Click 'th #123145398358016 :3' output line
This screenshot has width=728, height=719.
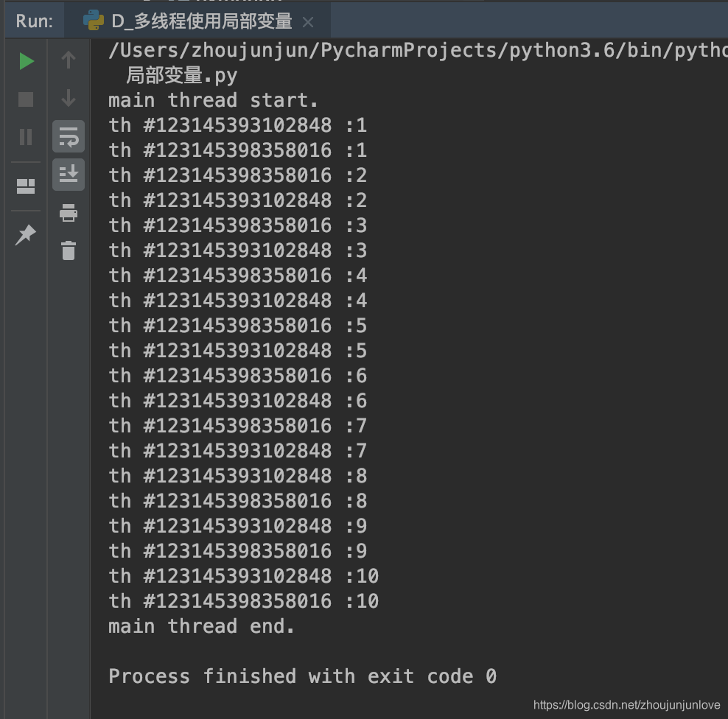[238, 225]
